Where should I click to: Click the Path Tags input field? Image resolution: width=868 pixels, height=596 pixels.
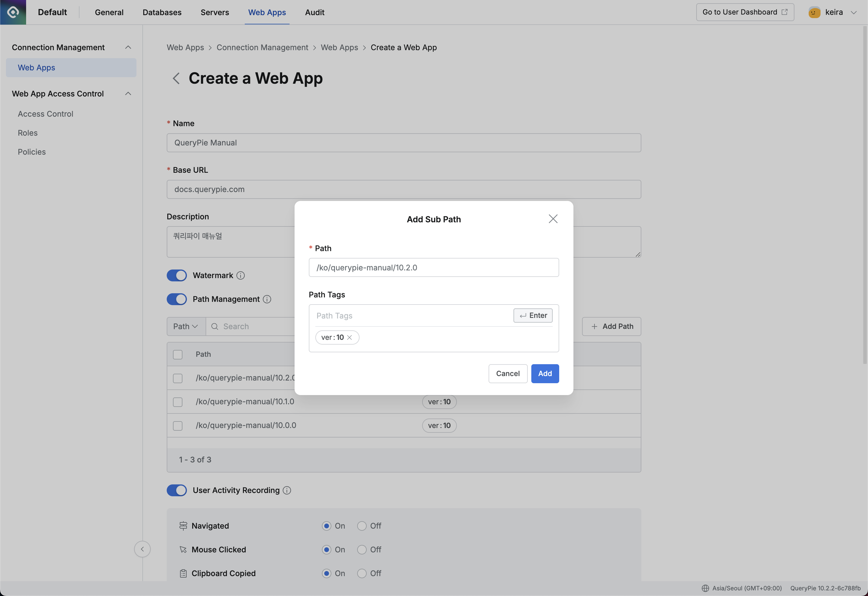(409, 315)
